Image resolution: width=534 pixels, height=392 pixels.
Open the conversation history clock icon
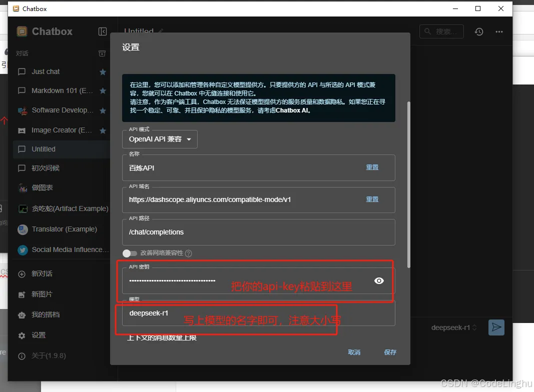(479, 31)
